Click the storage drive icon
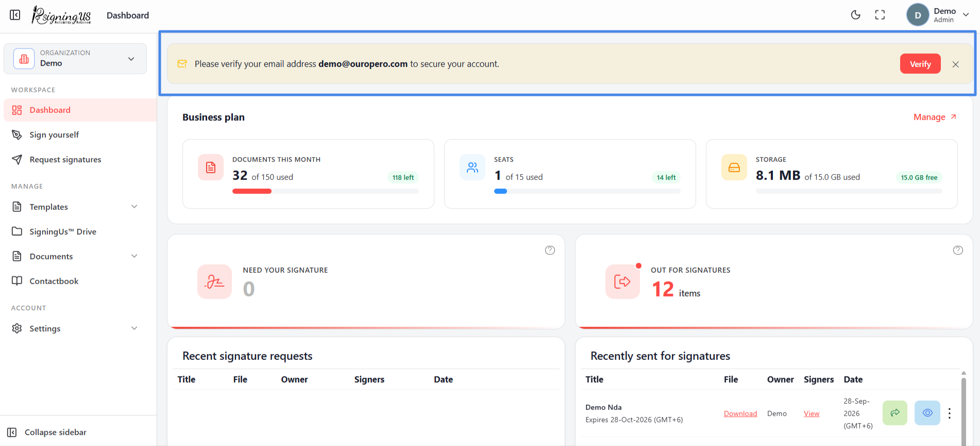This screenshot has width=980, height=446. 734,167
